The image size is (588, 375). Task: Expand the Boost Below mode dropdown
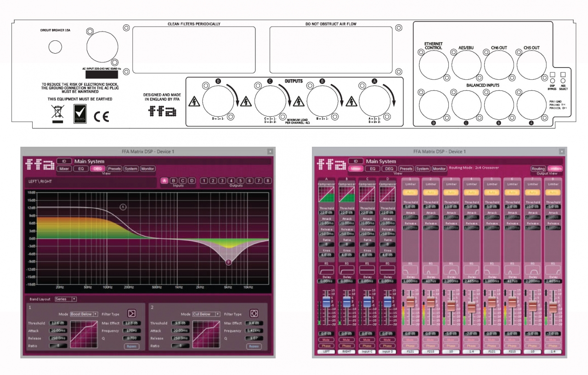84,314
